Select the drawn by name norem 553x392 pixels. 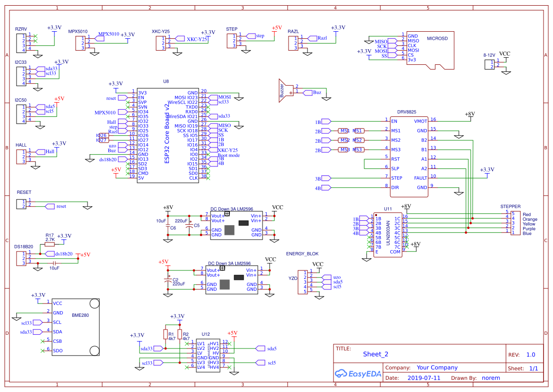491,378
